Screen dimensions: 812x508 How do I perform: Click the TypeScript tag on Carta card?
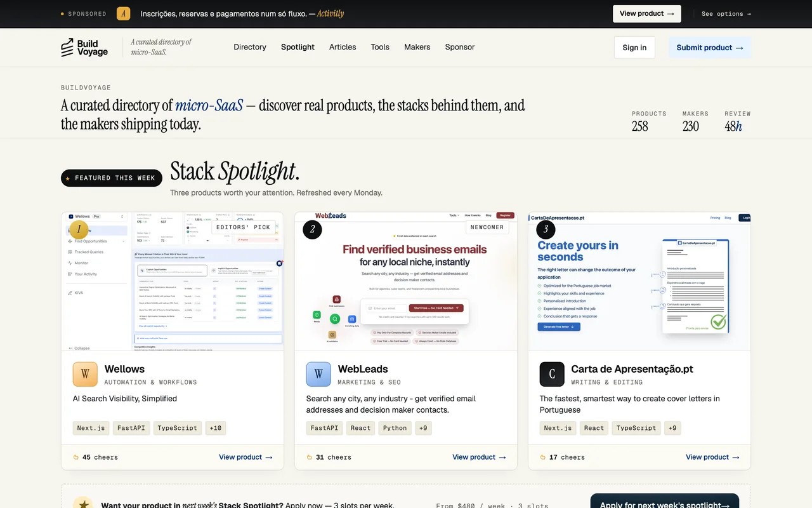[x=637, y=428]
